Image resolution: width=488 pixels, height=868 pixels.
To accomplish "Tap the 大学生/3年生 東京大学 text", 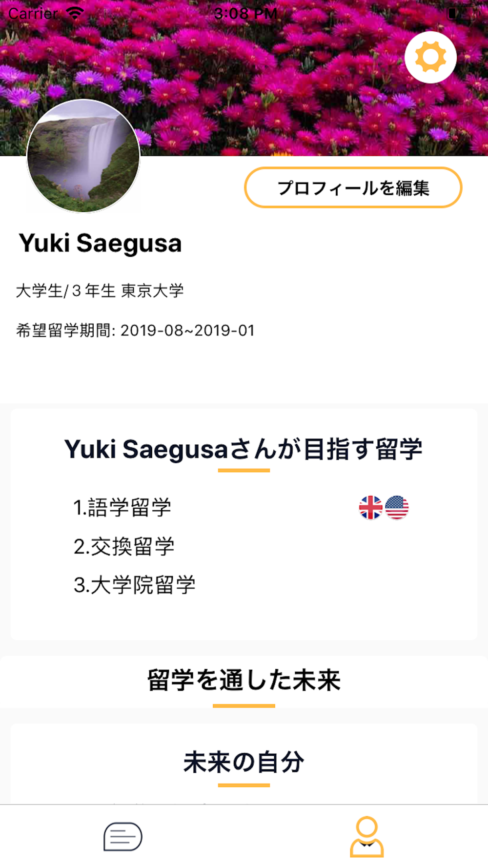I will click(100, 291).
